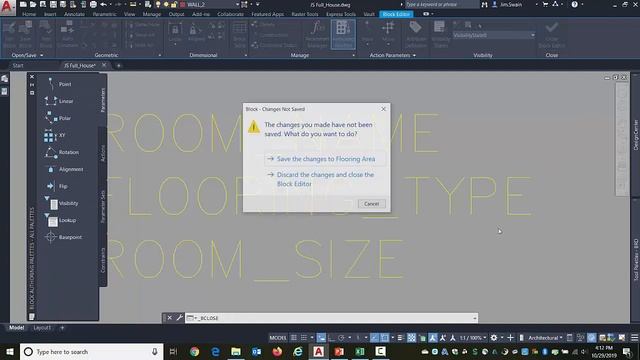Click the Windows search box on taskbar

click(92, 351)
